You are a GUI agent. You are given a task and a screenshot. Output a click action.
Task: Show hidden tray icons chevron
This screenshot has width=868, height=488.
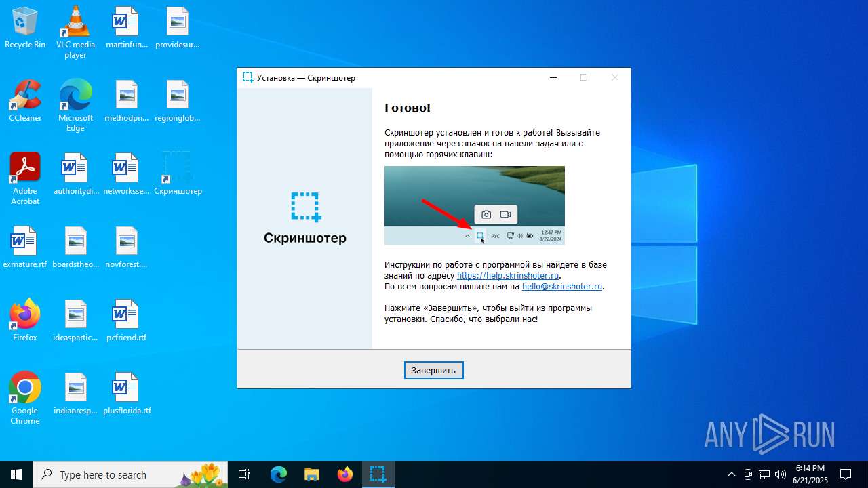click(x=731, y=474)
